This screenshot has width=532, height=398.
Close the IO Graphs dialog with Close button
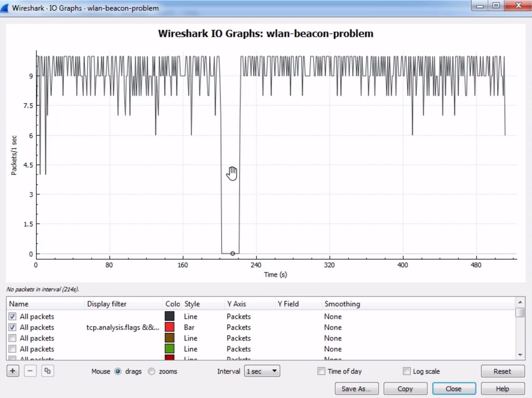[x=454, y=389]
